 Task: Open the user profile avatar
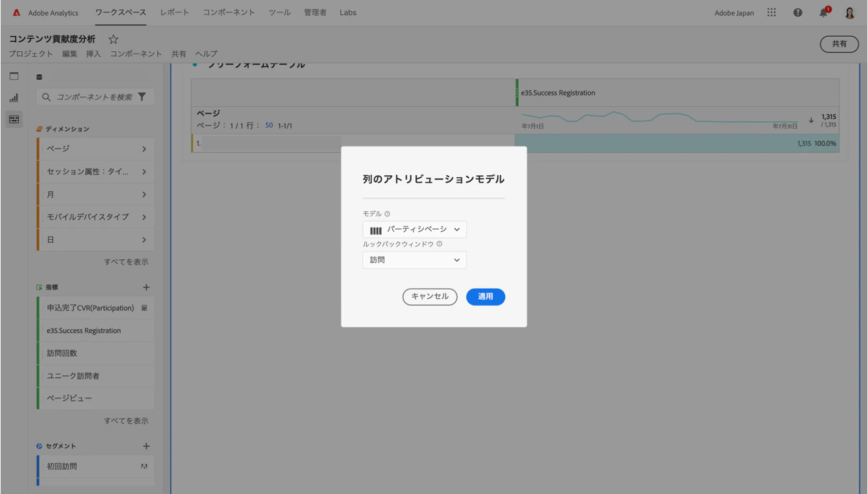point(849,12)
